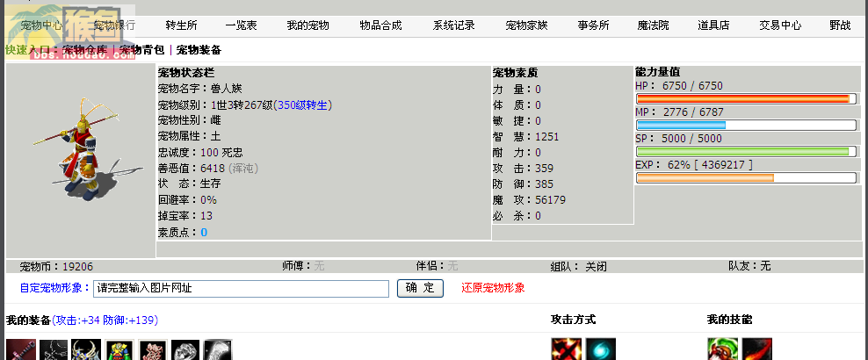Open 野战 menu
Viewport: 868px width, 360px height.
pyautogui.click(x=840, y=25)
